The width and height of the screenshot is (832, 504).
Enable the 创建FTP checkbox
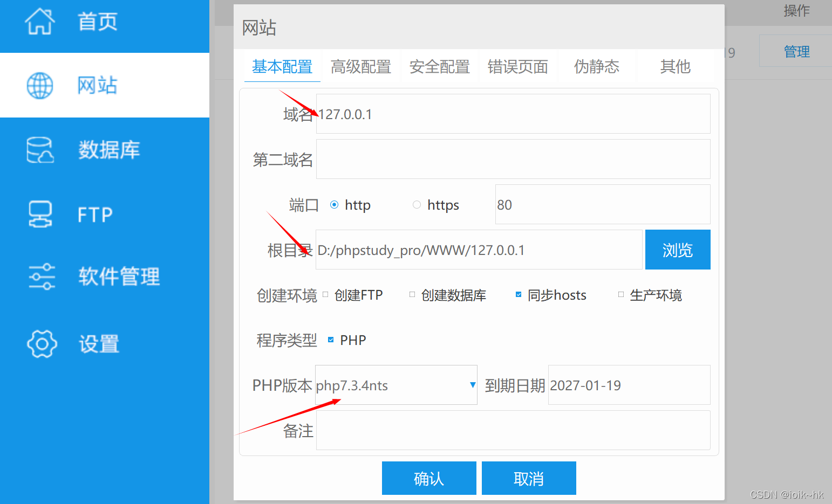point(325,294)
